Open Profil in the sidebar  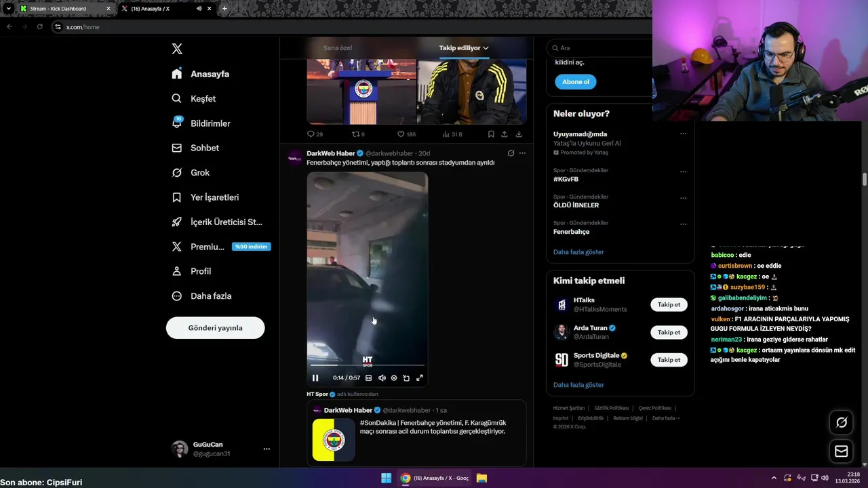pyautogui.click(x=191, y=271)
